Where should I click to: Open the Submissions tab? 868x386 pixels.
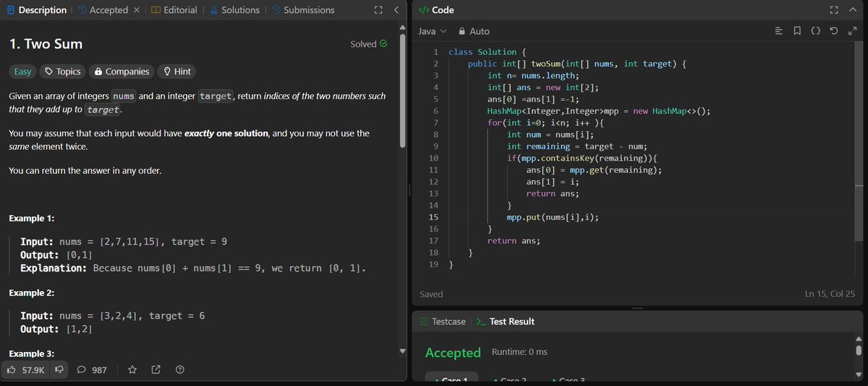303,10
